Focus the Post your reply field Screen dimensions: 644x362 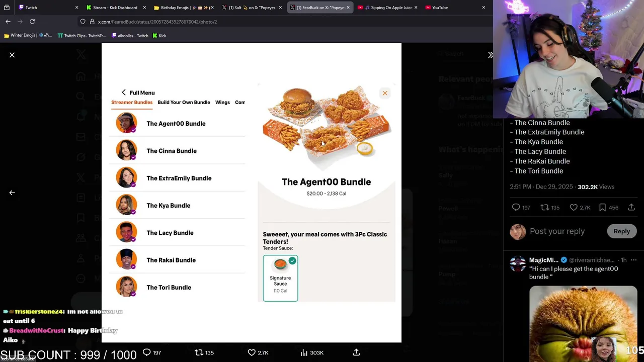point(557,231)
